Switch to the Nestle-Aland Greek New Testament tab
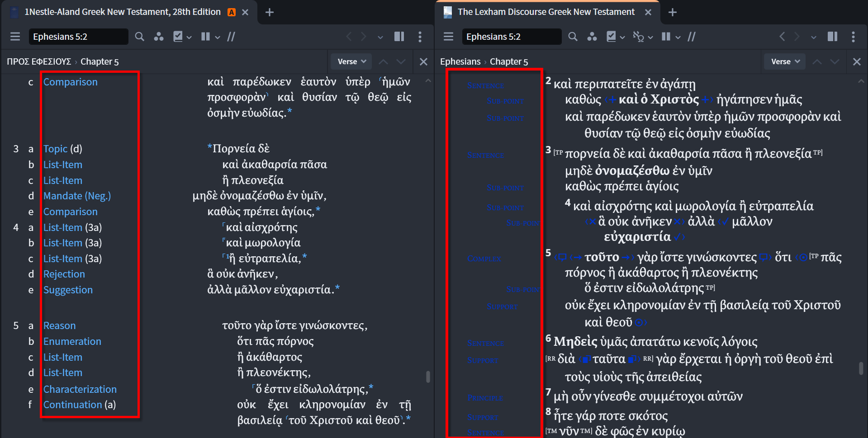 (x=122, y=12)
